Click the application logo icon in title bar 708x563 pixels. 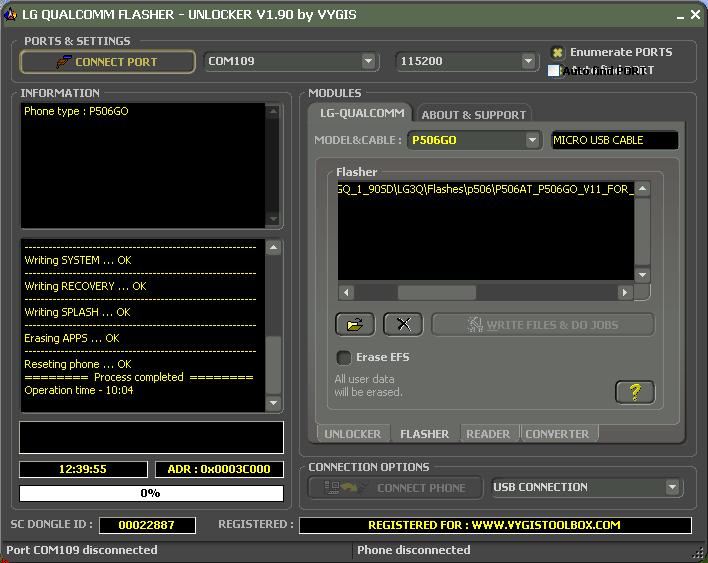pos(10,14)
